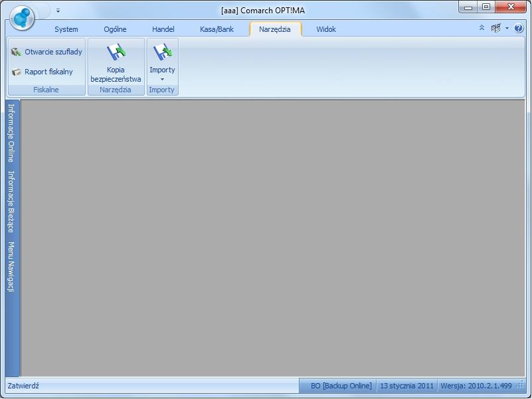Screen dimensions: 532x399
Task: Open the Handel ribbon tab
Action: pyautogui.click(x=163, y=29)
